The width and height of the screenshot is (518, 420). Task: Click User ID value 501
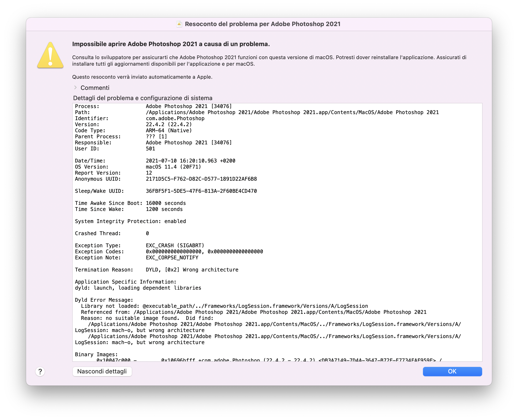point(150,149)
